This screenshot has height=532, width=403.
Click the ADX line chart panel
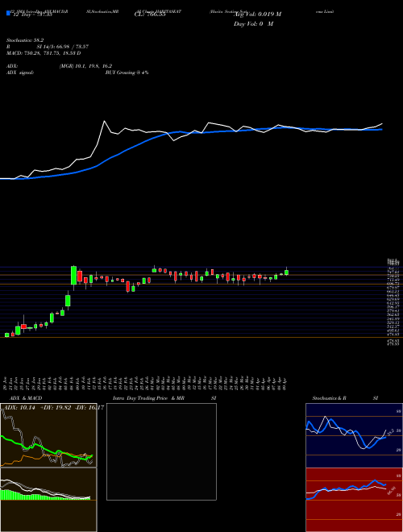point(48,435)
